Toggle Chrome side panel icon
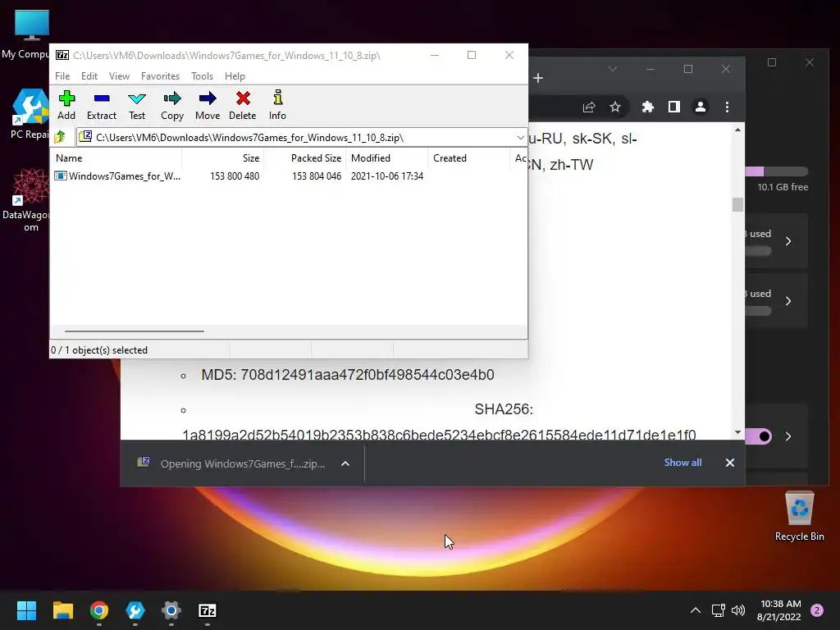This screenshot has width=840, height=630. click(674, 107)
